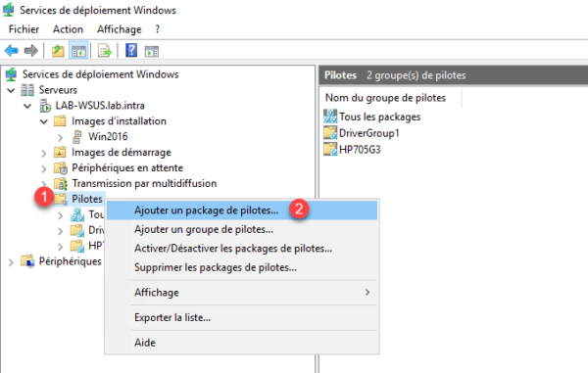Click the LAB-WSUS.lab.intra server icon
Screen dimensions: 588x373
tap(45, 106)
